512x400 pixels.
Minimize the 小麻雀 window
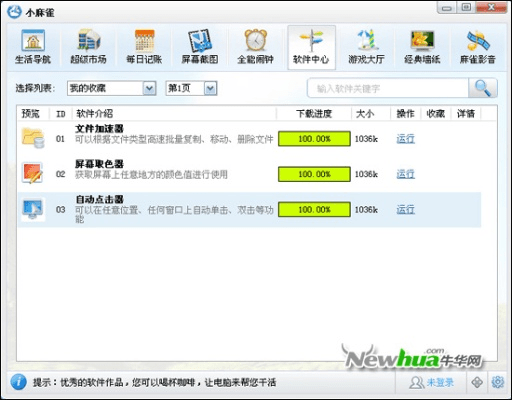pos(447,8)
